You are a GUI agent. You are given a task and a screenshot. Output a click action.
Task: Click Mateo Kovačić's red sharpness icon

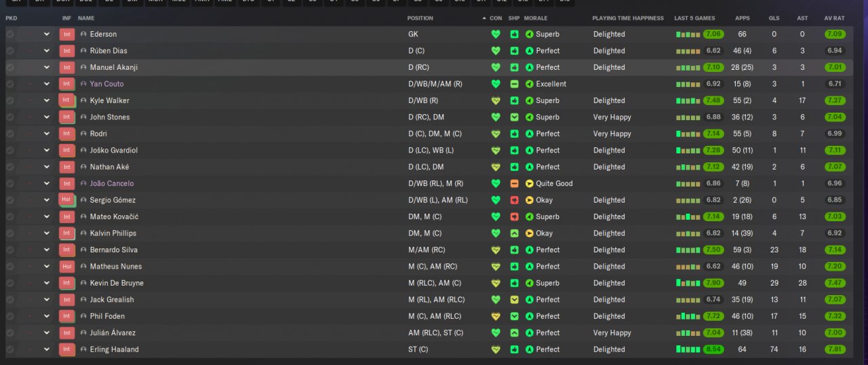(515, 216)
